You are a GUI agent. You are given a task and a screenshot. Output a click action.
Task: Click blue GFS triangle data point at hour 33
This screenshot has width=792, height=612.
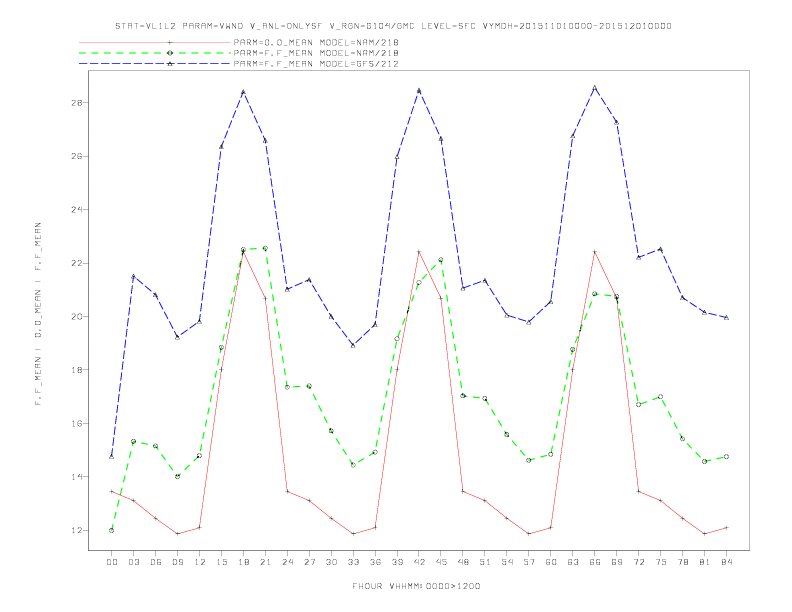353,345
